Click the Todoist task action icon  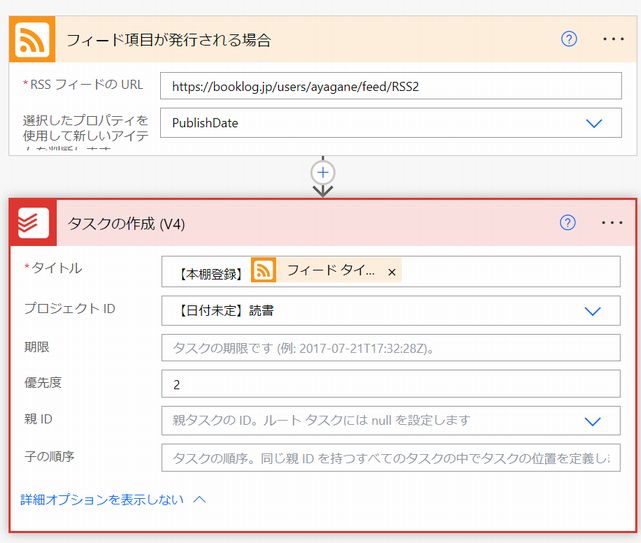tap(33, 223)
